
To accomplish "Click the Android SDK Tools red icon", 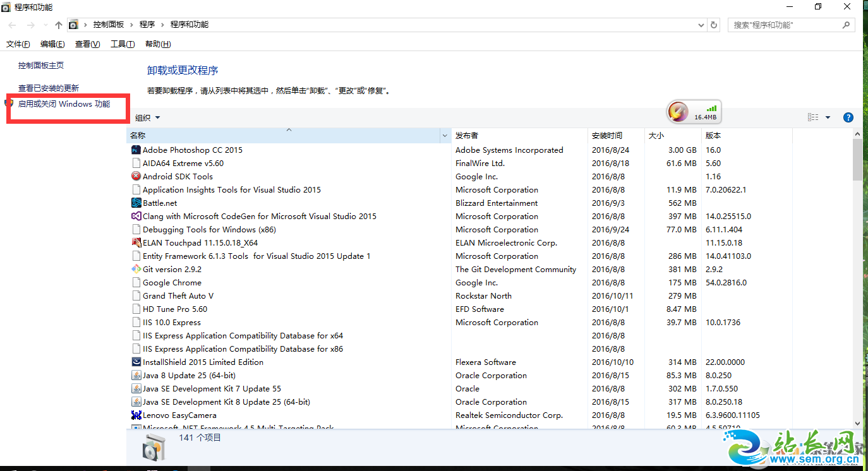I will click(x=136, y=177).
